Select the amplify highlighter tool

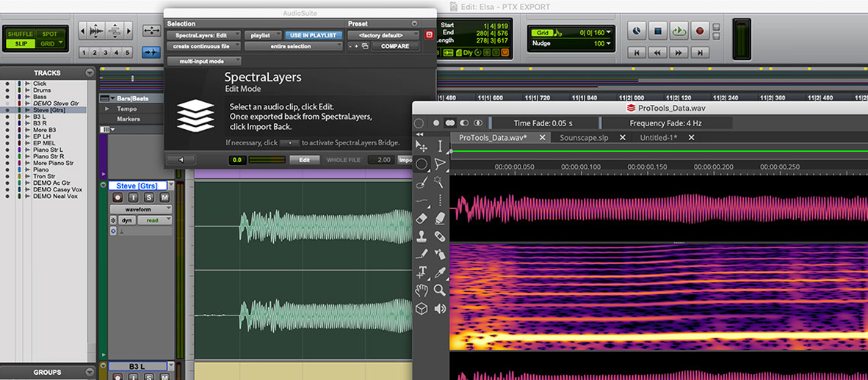pos(440,218)
